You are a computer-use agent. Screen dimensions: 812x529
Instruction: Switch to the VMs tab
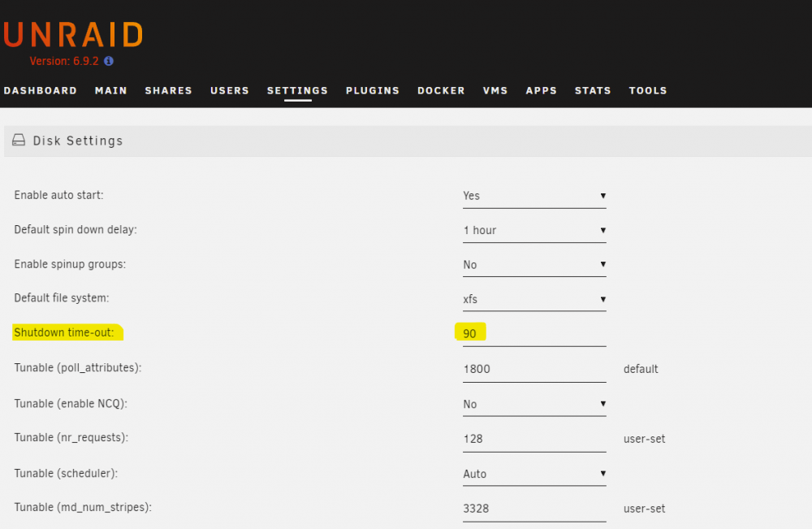click(495, 91)
